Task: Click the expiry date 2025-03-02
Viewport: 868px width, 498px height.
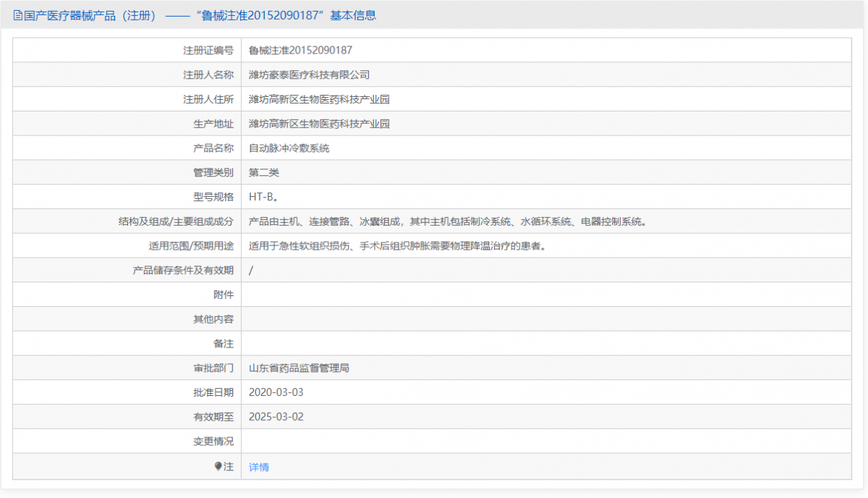Action: click(277, 416)
